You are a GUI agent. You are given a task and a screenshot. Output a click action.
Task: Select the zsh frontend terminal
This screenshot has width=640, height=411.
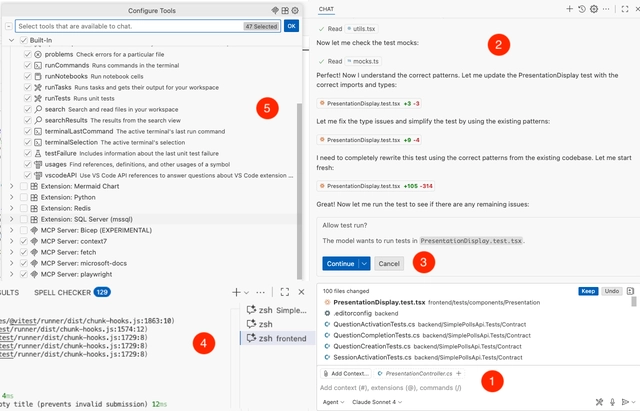(278, 338)
